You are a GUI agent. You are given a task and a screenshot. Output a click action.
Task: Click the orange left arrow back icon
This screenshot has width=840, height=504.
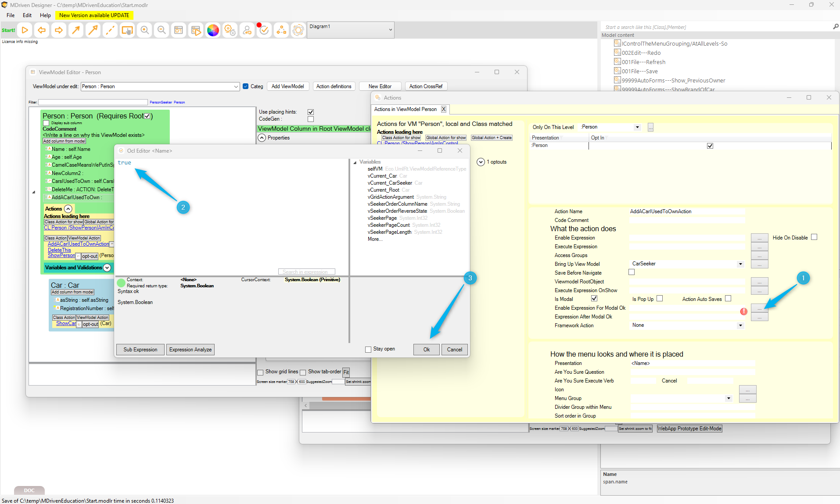pyautogui.click(x=42, y=30)
